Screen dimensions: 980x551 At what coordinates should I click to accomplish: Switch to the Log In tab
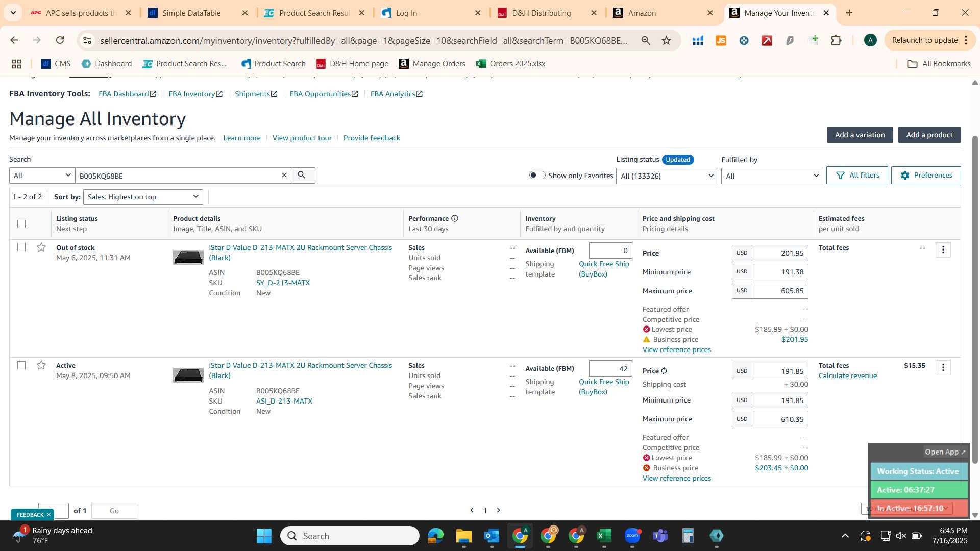tap(430, 13)
